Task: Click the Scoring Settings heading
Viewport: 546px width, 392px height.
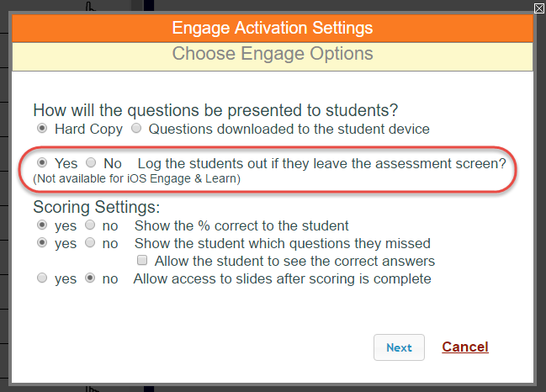Action: coord(97,207)
